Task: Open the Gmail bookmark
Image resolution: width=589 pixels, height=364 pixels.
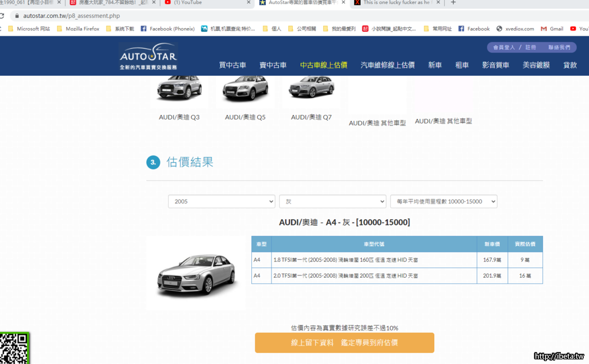Action: 551,29
